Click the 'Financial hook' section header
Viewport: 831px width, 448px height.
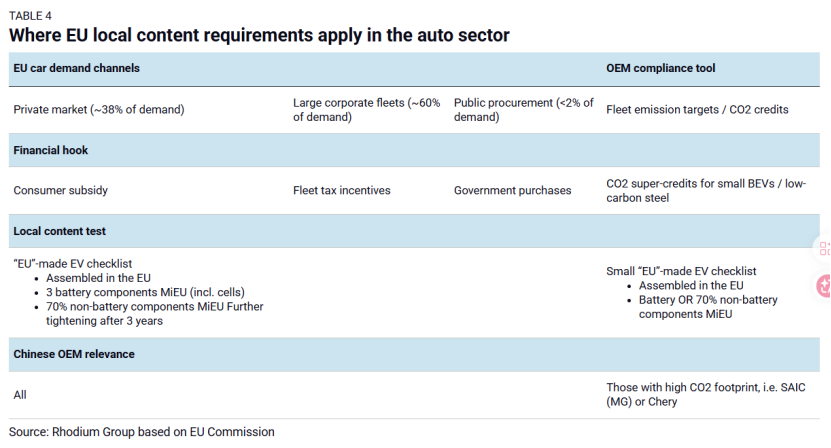tap(51, 150)
